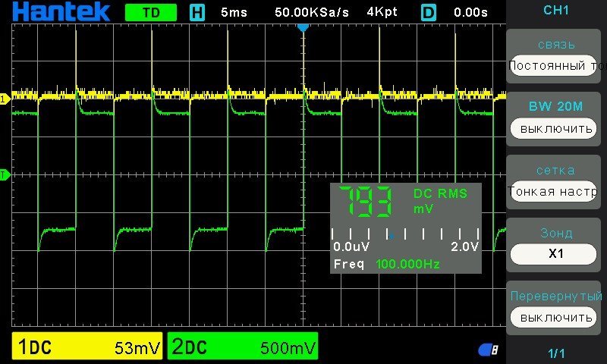The image size is (607, 364).
Task: Click the Hantek logo
Action: 61,12
